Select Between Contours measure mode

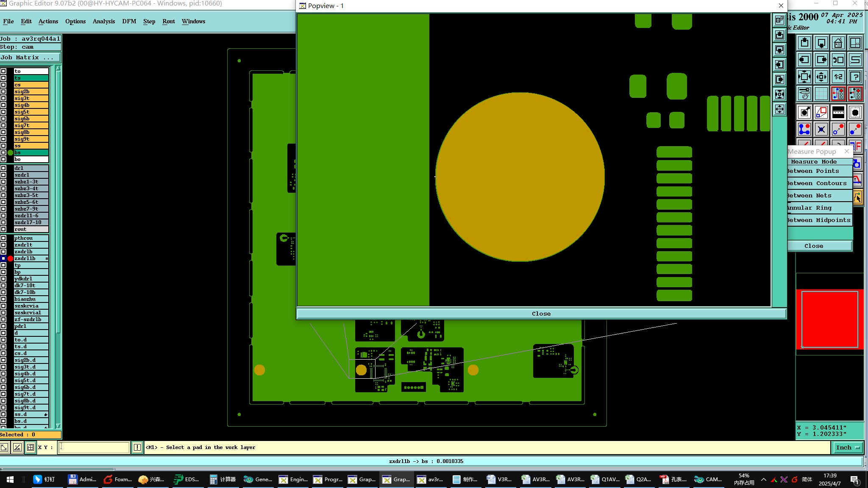point(818,183)
